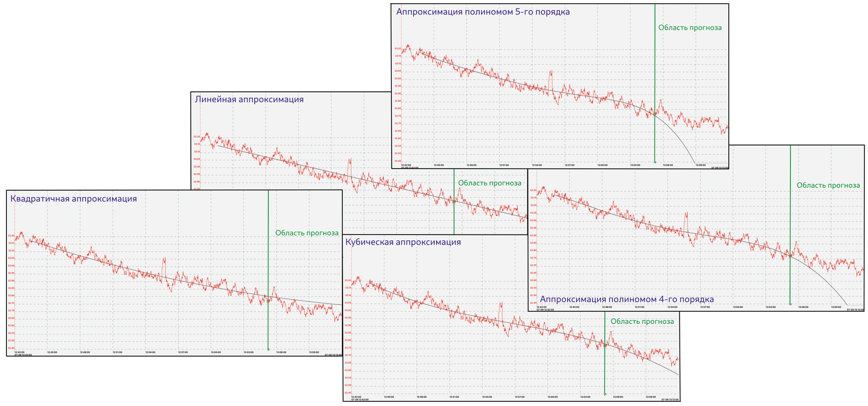This screenshot has width=868, height=406.
Task: Click "Область прогноза" label in cubic chart
Action: coord(642,322)
